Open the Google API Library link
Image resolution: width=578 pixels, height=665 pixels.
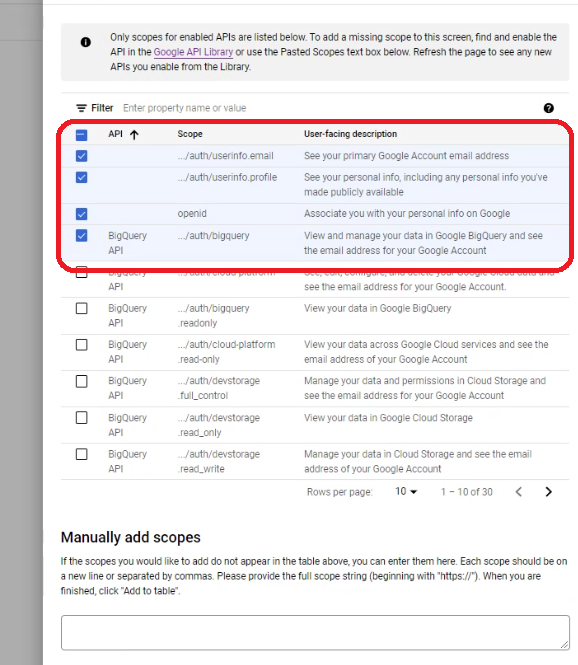click(193, 52)
